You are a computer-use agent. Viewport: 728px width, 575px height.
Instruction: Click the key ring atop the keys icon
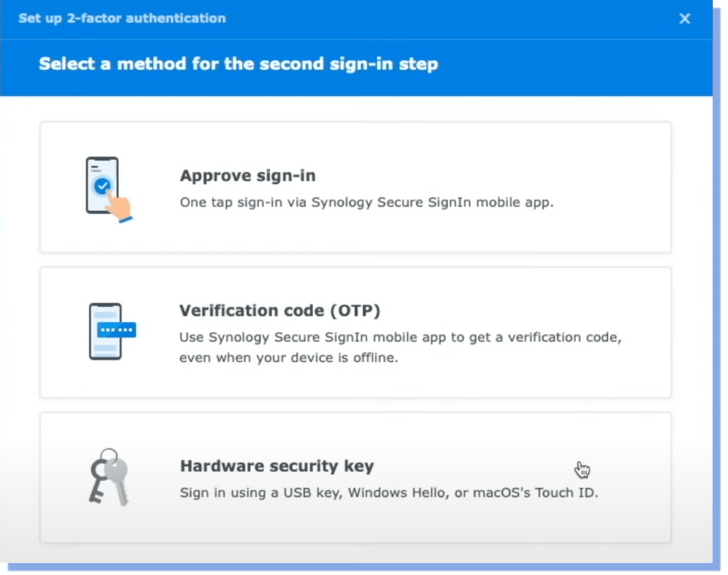[109, 455]
